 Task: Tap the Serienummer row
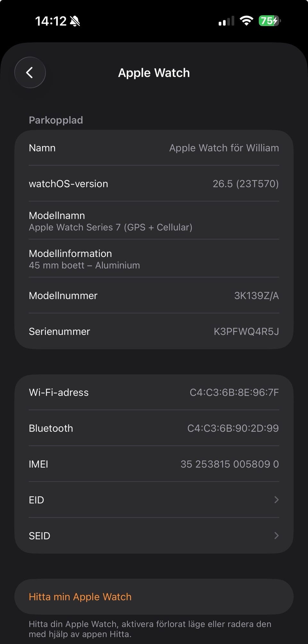pyautogui.click(x=154, y=331)
